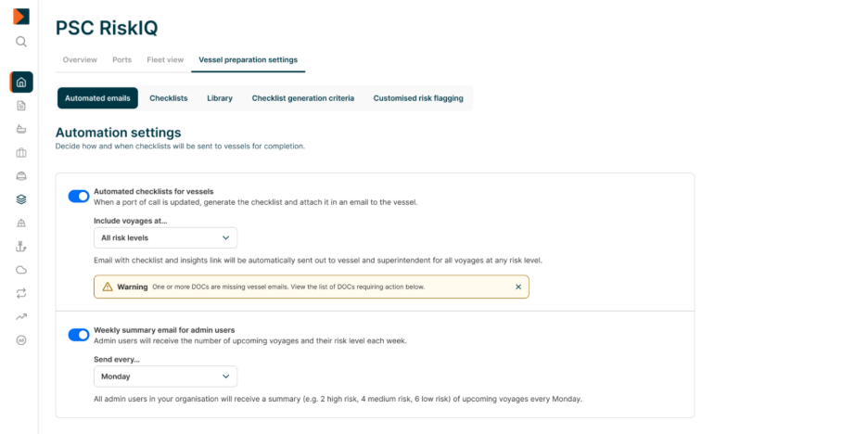Select the Checklists sub-tab

pyautogui.click(x=169, y=98)
